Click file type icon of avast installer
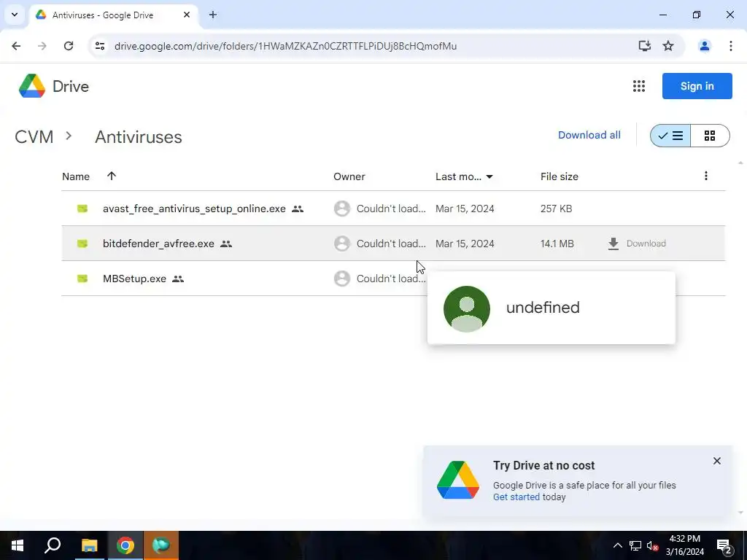The width and height of the screenshot is (747, 560). pos(82,209)
